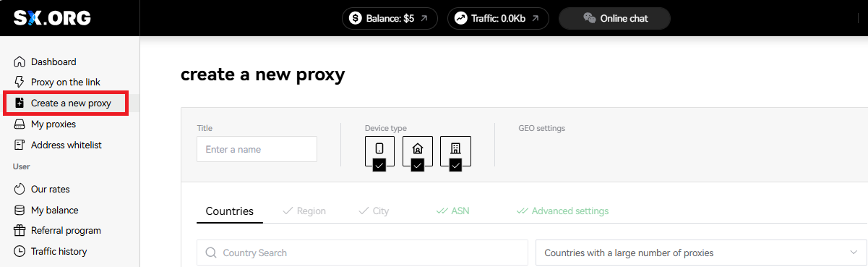Image resolution: width=868 pixels, height=267 pixels.
Task: Click the arrow next to Balance: $5
Action: point(424,19)
